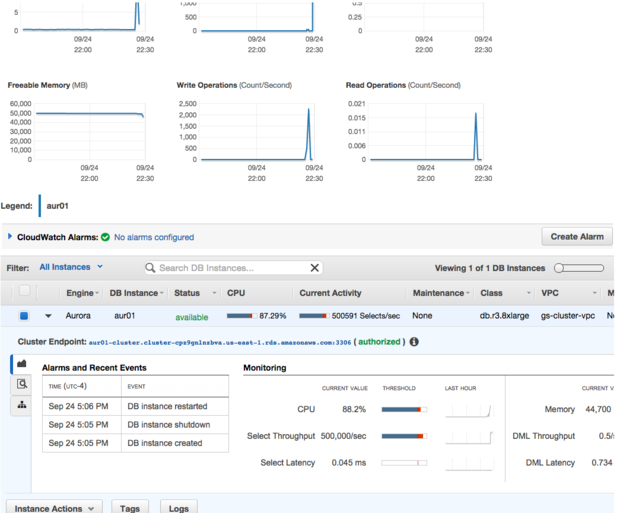Click the Select Throughput threshold bar
The width and height of the screenshot is (620, 513).
coord(404,436)
